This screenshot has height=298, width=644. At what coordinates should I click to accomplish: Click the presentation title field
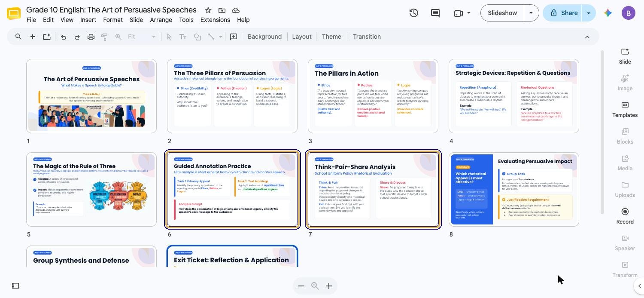pyautogui.click(x=111, y=9)
